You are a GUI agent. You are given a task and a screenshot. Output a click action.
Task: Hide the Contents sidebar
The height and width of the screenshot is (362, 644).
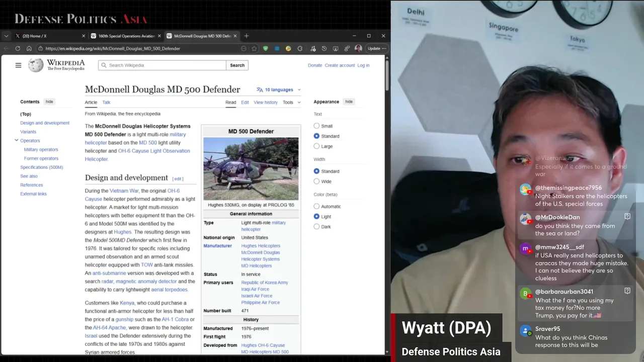tap(49, 102)
